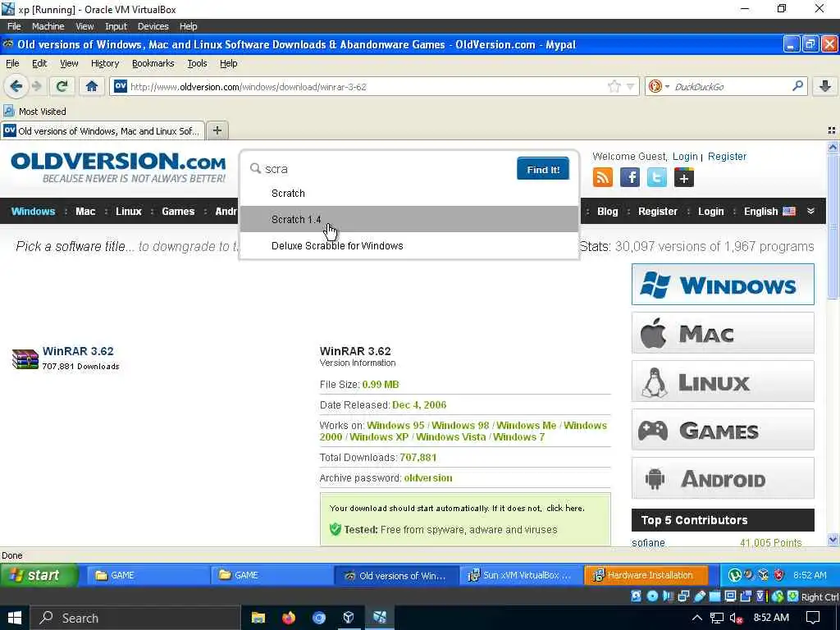The height and width of the screenshot is (630, 840).
Task: Open the Windows Start button
Action: (x=15, y=618)
